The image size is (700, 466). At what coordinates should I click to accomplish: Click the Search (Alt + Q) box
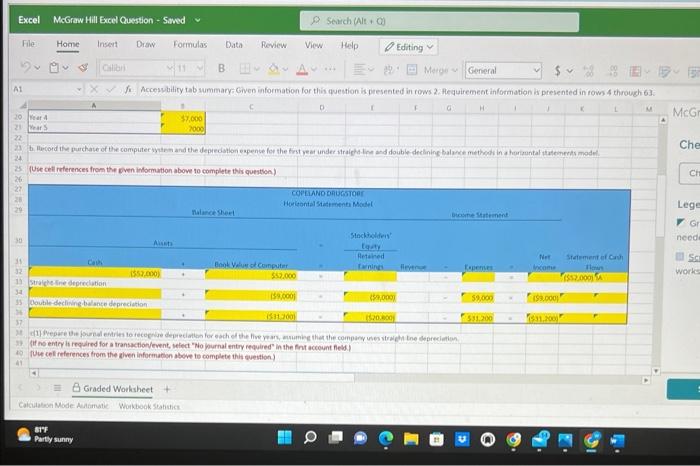[x=439, y=21]
